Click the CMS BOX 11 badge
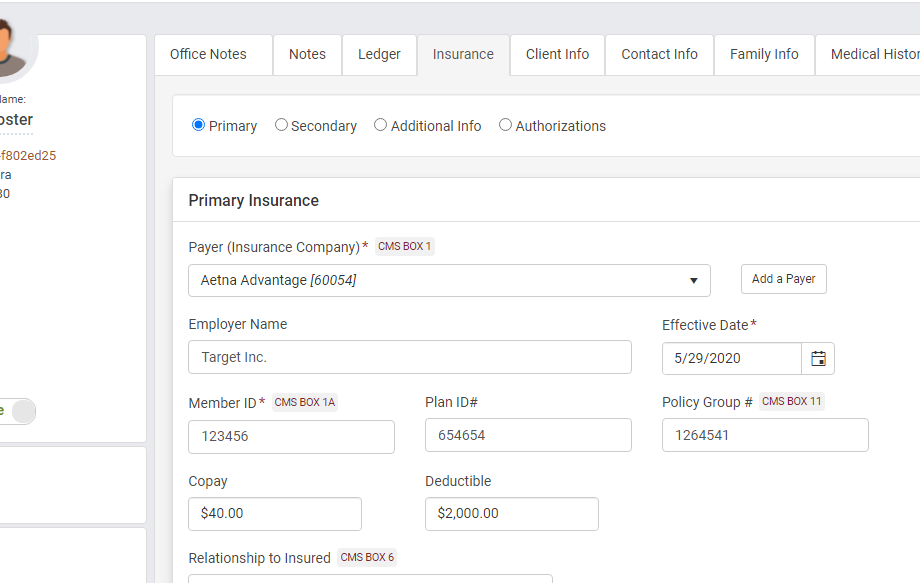920x583 pixels. pos(792,401)
